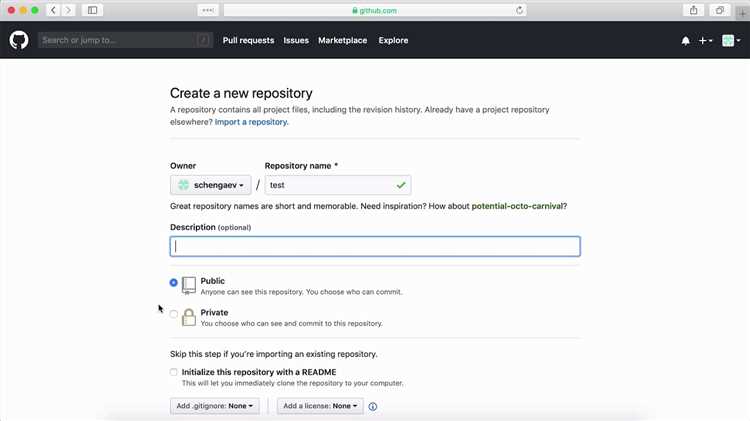Open Pull requests in the nav
The width and height of the screenshot is (750, 421).
(x=248, y=41)
